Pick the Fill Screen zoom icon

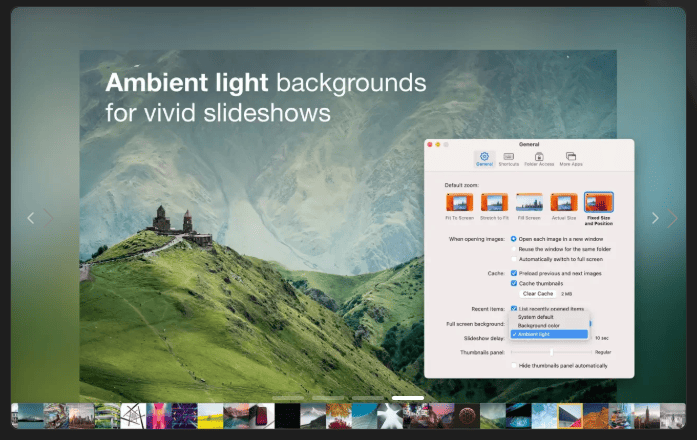click(529, 202)
